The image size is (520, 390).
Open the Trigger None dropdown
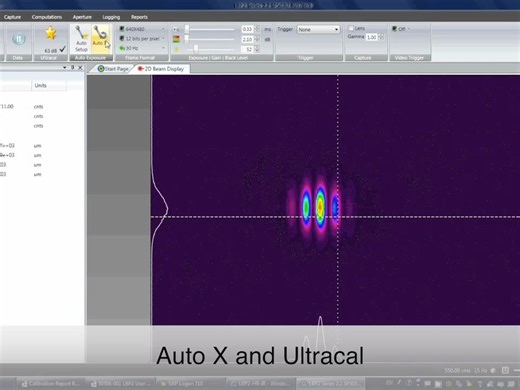tap(318, 29)
